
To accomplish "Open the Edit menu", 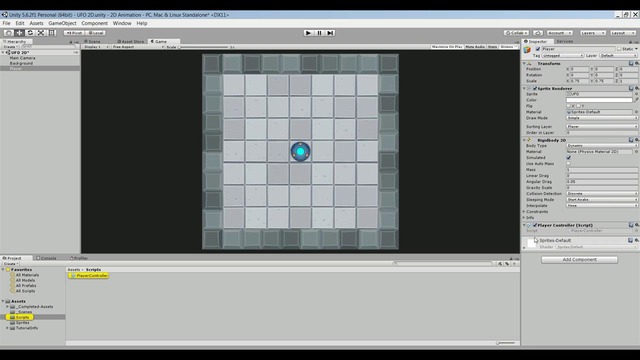I will point(20,23).
